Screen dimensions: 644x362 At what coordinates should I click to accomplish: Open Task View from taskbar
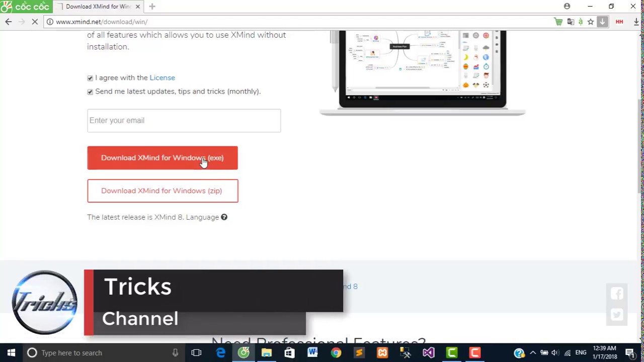(196, 353)
